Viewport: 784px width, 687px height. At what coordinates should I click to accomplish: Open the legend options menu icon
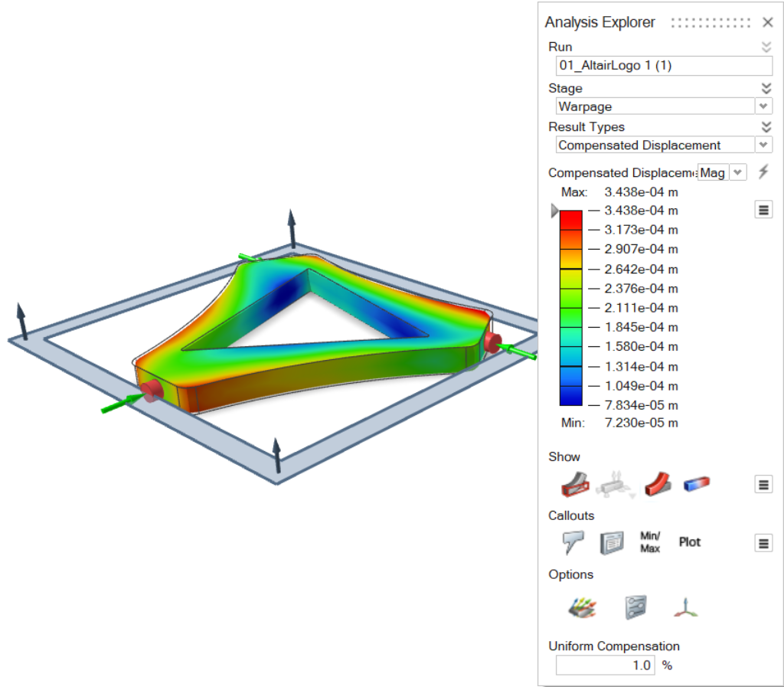(x=763, y=210)
